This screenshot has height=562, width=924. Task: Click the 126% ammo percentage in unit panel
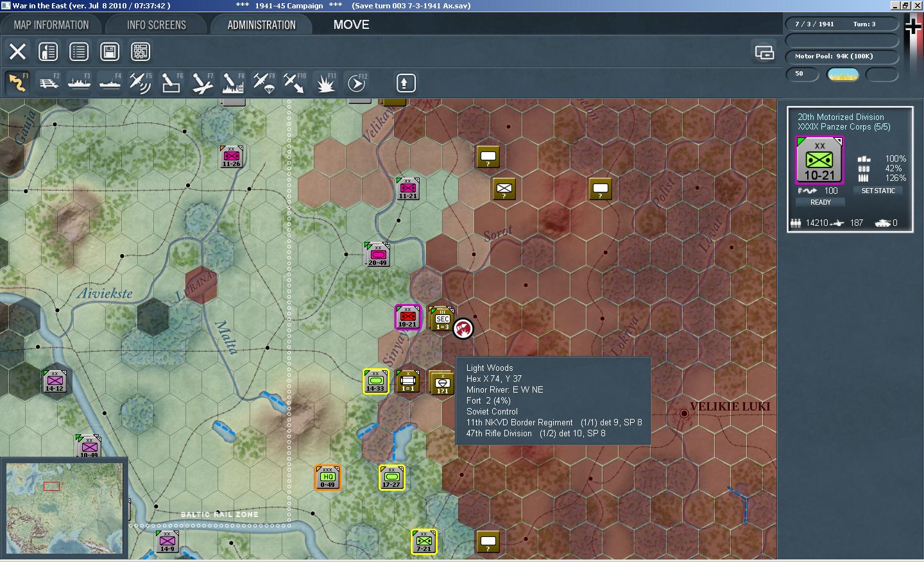click(x=896, y=178)
